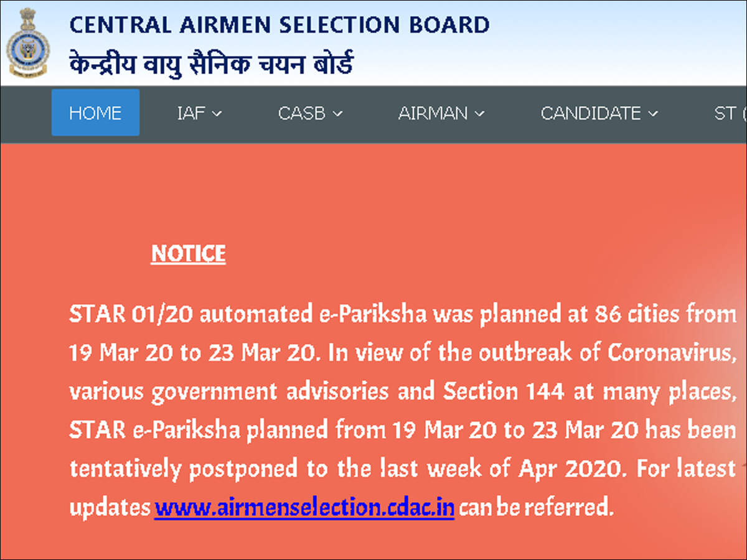Click the chevron arrow beside CANDIDATE
This screenshot has width=747, height=560.
[x=654, y=114]
